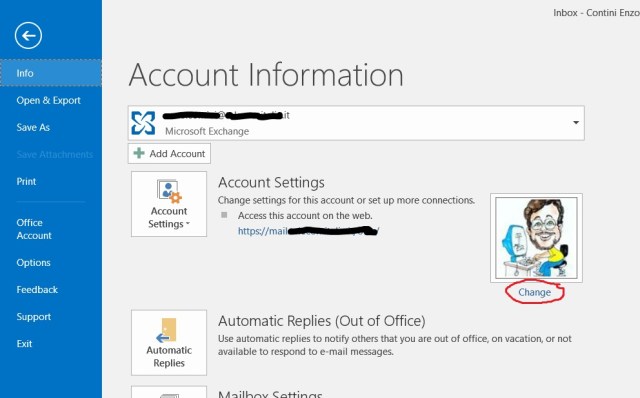Expand the account selection dropdown arrow
Viewport: 640px width, 398px height.
tap(576, 122)
